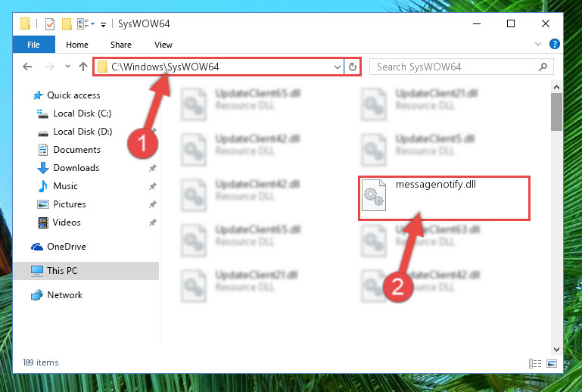Switch to the Home ribbon tab
Viewport: 582px width, 392px height.
pos(77,45)
